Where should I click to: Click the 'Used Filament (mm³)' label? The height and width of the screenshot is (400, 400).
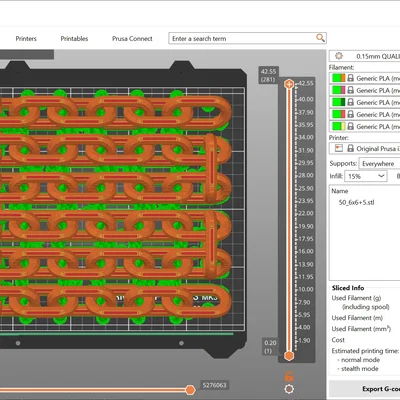(x=361, y=329)
